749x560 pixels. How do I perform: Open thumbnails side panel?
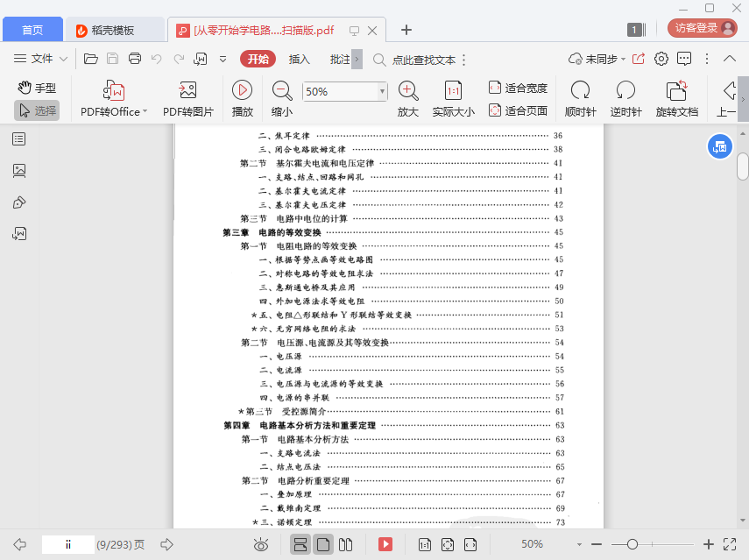(x=19, y=171)
